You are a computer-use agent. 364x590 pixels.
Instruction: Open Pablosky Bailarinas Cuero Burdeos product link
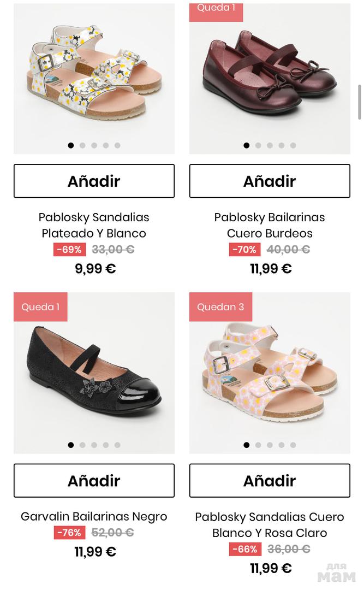point(270,225)
